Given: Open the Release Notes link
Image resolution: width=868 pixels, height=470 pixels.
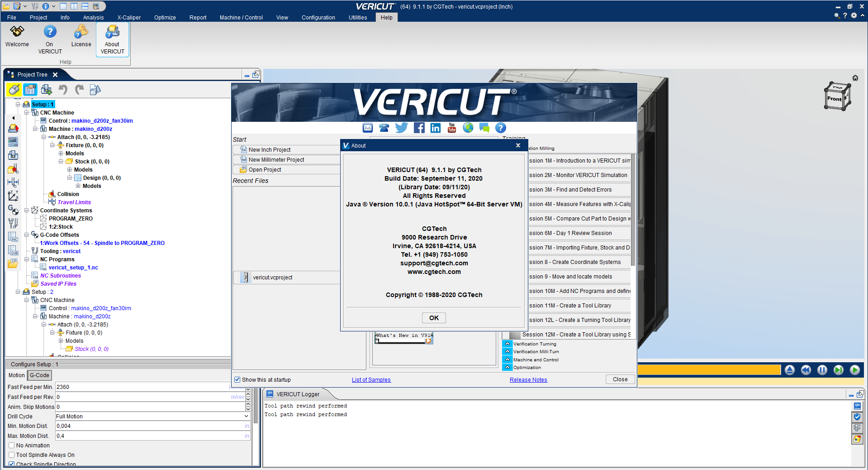Looking at the screenshot, I should (528, 380).
